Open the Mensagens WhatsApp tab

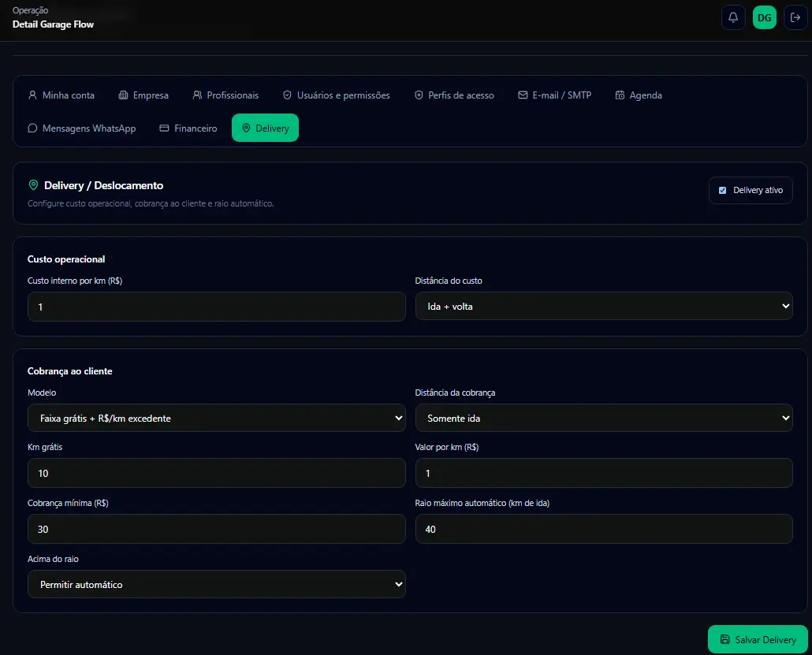[x=82, y=128]
